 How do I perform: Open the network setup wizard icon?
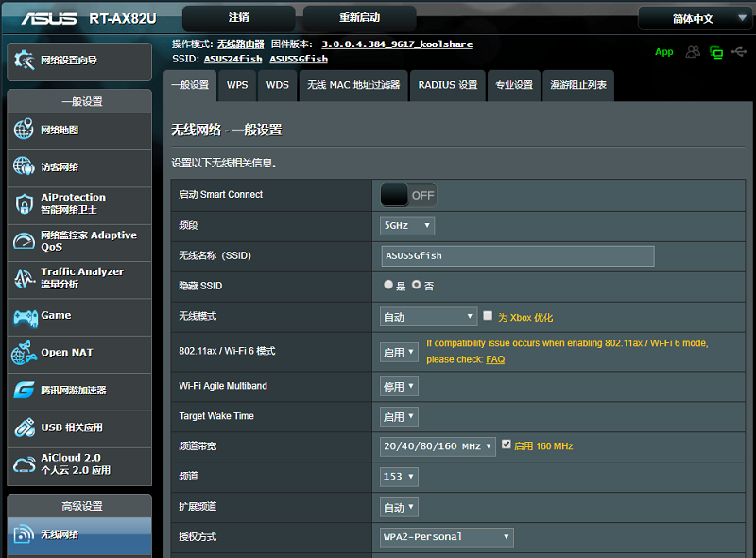25,61
